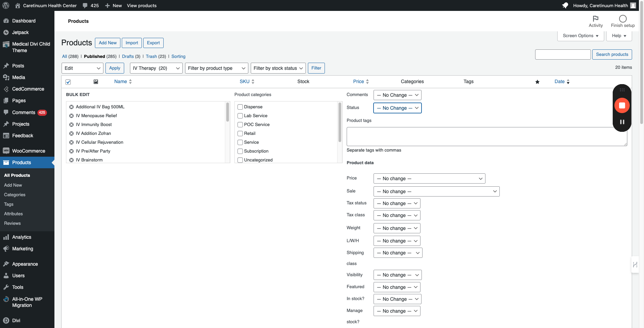Click the bulk edit product list scrollbar

[228, 112]
